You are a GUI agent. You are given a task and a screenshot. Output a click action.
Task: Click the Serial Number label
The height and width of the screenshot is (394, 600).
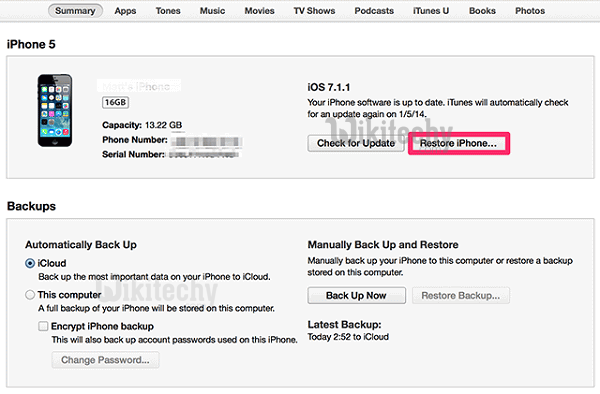(x=133, y=155)
